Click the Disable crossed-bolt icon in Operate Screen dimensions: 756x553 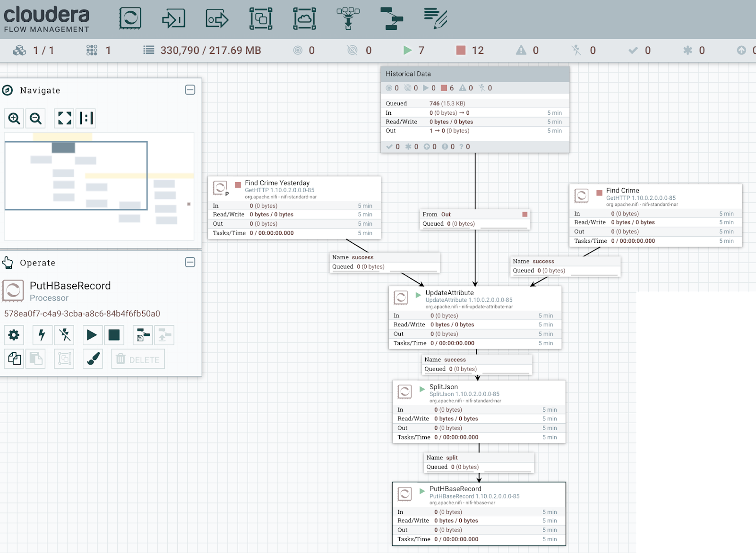tap(64, 335)
